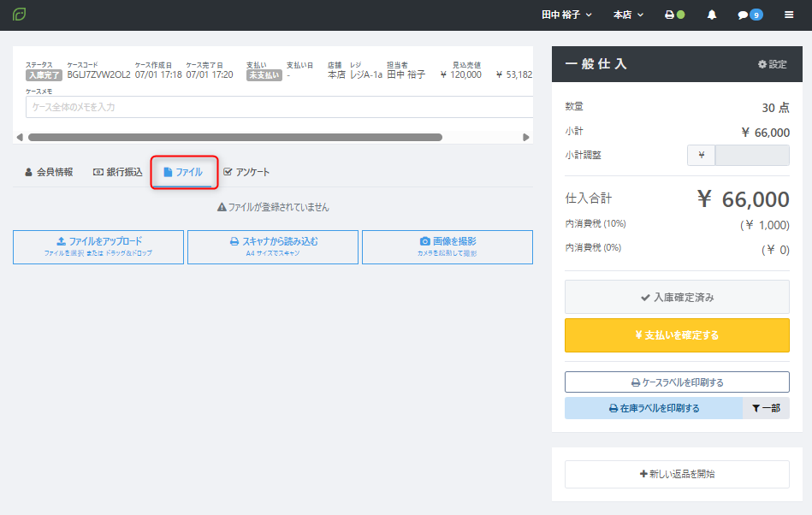Screen dimensions: 812x515
Task: Start 新しい返品を開始
Action: 677,474
